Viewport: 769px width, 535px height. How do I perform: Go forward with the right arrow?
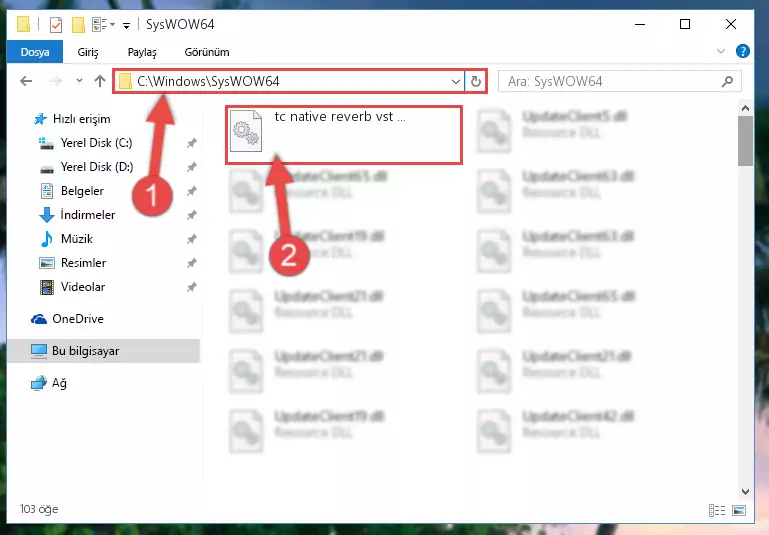(x=55, y=81)
